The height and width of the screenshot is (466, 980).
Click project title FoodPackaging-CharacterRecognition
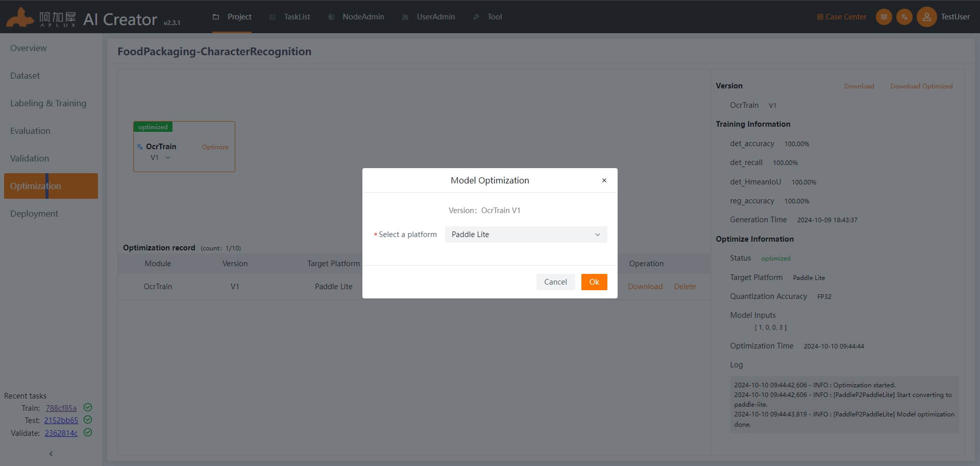214,52
